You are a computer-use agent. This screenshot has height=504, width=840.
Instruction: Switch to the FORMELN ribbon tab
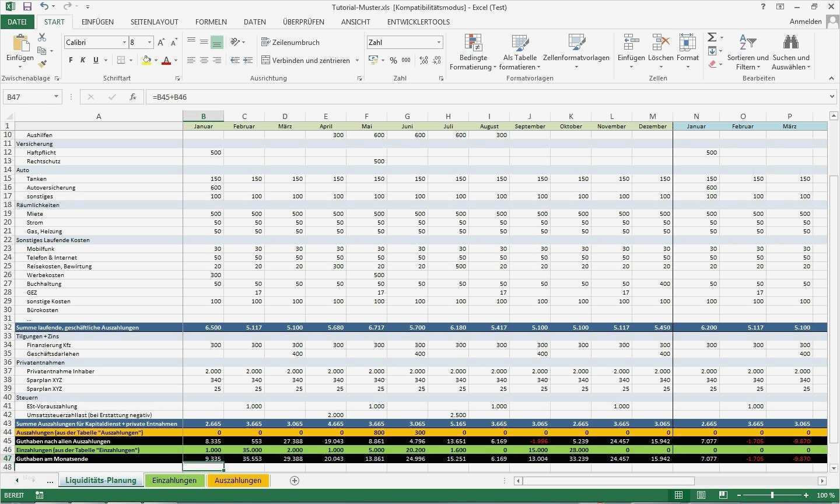[211, 22]
